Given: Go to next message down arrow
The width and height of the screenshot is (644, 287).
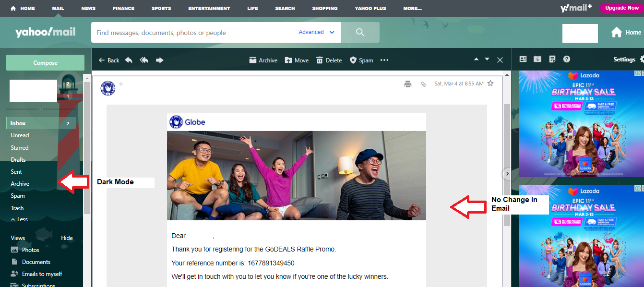Looking at the screenshot, I should [x=487, y=59].
